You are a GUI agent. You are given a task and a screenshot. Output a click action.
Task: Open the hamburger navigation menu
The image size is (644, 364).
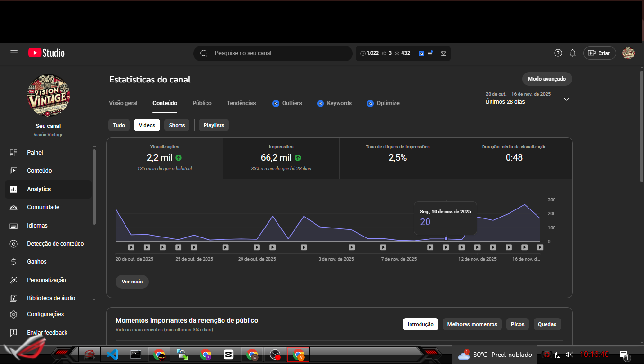tap(14, 53)
